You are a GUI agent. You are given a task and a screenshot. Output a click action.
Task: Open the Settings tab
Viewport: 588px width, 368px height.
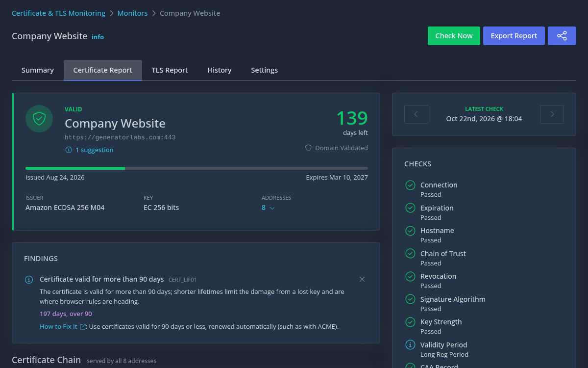pyautogui.click(x=265, y=70)
